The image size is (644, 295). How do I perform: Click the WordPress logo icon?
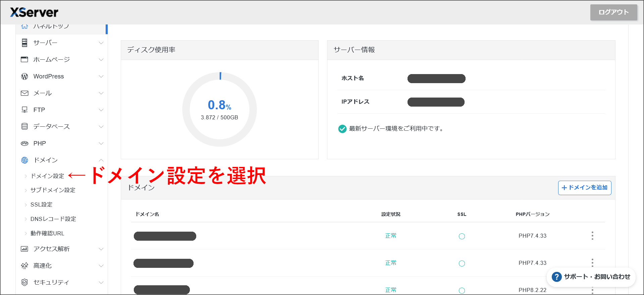pos(24,76)
